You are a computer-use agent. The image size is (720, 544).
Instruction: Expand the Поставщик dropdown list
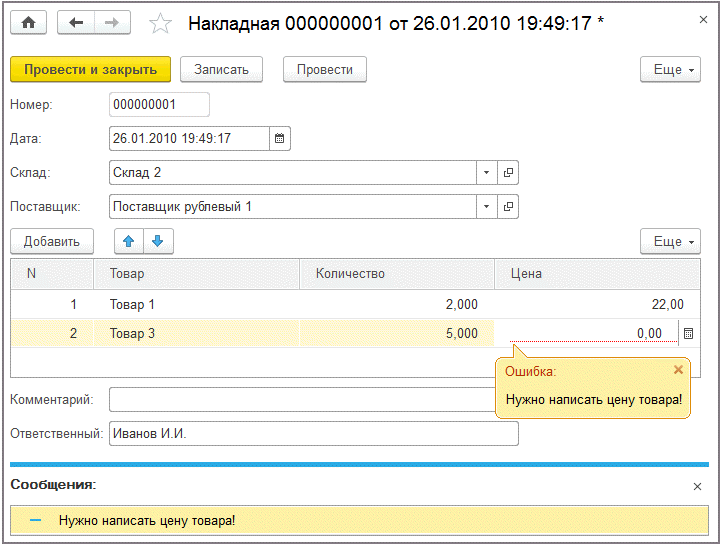click(487, 207)
